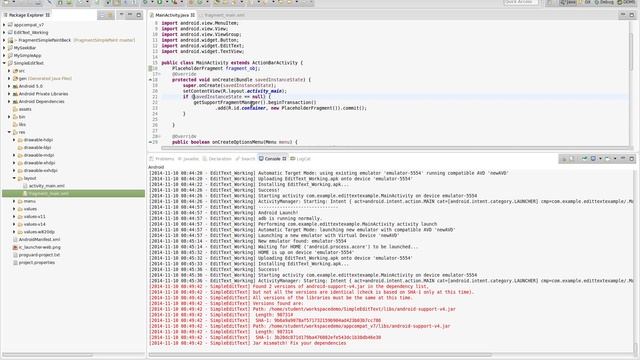This screenshot has width=640, height=360.
Task: Collapse the res folder
Action: pos(9,132)
